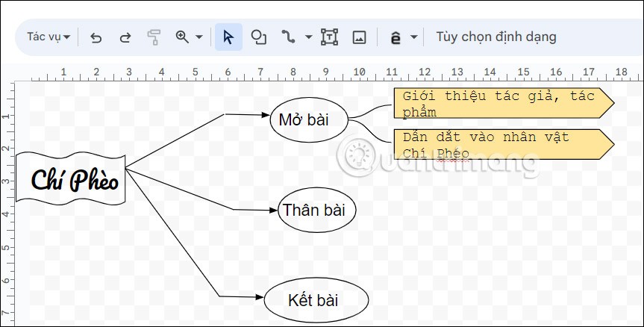
Task: Toggle the Select cursor tool
Action: pyautogui.click(x=228, y=37)
